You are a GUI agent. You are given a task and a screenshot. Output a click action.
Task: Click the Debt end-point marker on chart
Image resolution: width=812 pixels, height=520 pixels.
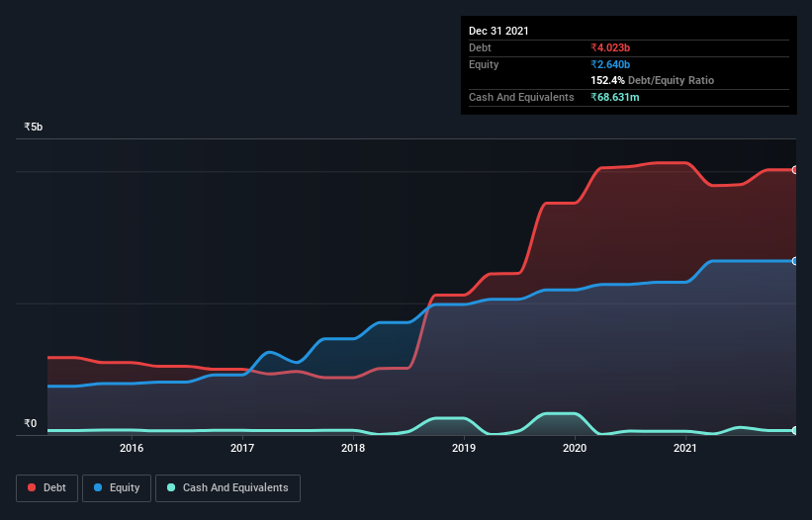(x=795, y=170)
